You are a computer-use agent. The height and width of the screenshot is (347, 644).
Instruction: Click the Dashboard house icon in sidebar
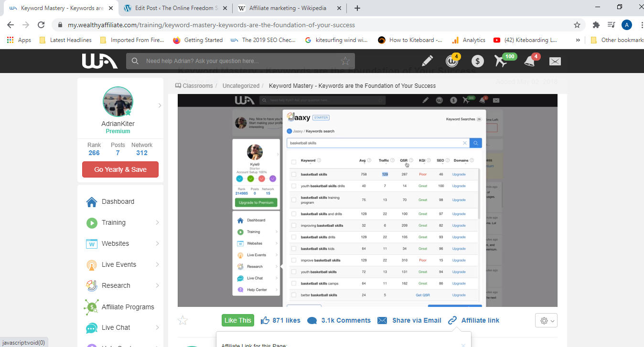[x=92, y=202]
